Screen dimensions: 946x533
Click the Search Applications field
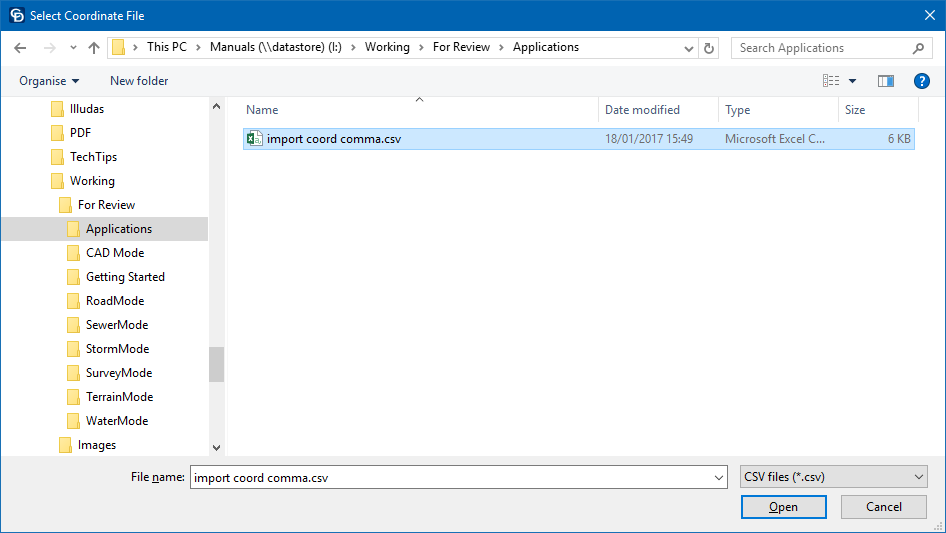coord(820,48)
